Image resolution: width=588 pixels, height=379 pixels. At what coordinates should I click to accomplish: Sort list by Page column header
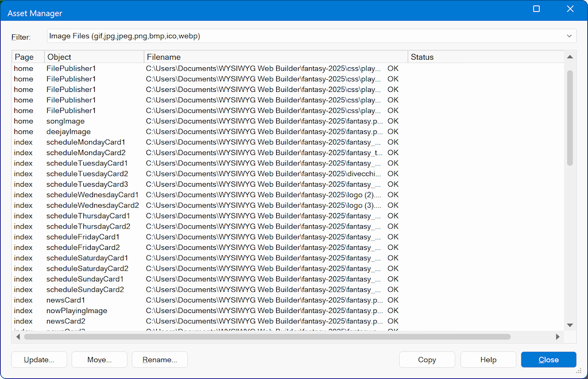coord(28,57)
